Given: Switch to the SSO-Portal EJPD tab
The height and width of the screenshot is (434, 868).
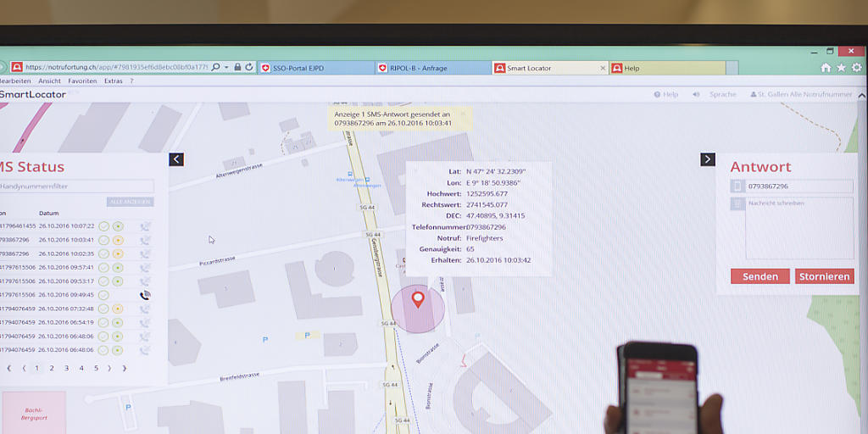Looking at the screenshot, I should point(316,68).
